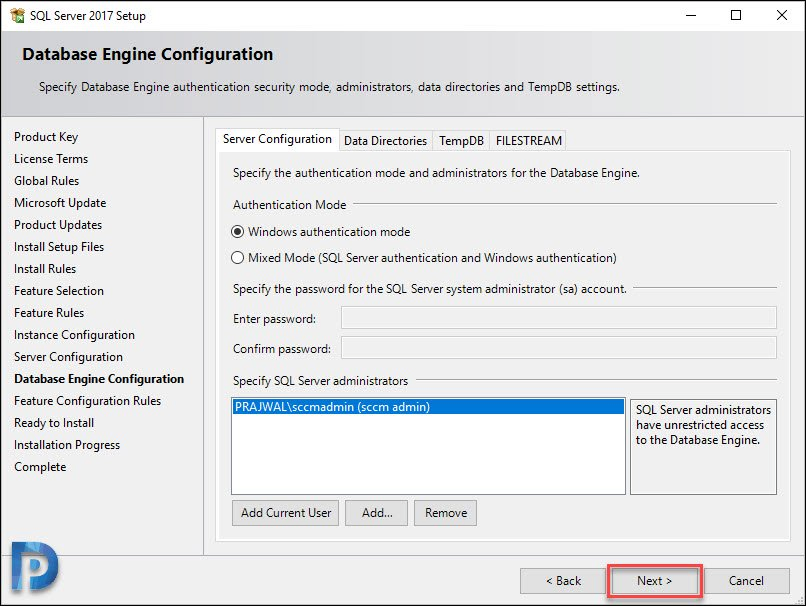Click the Confirm password field
Screen dimensions: 806x606
click(559, 348)
